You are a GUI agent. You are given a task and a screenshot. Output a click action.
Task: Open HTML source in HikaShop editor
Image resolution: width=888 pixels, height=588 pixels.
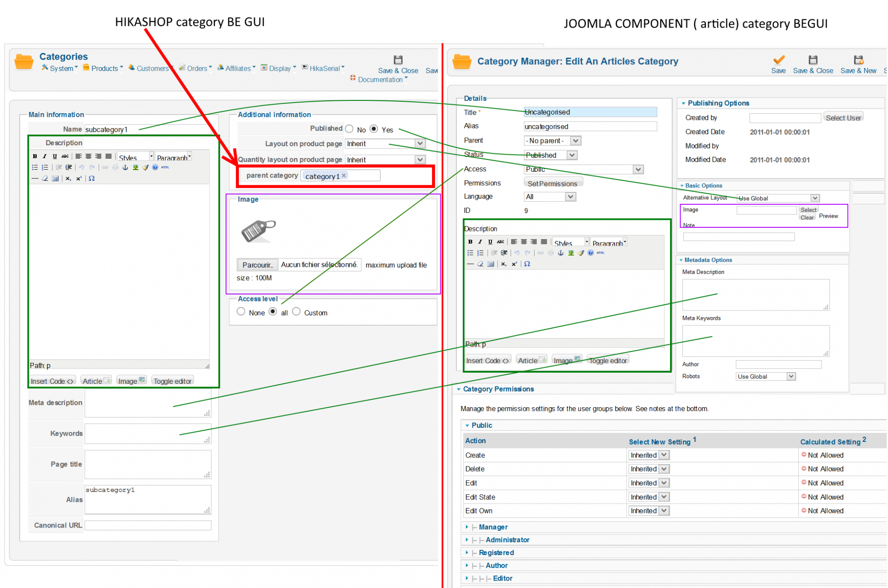point(165,167)
